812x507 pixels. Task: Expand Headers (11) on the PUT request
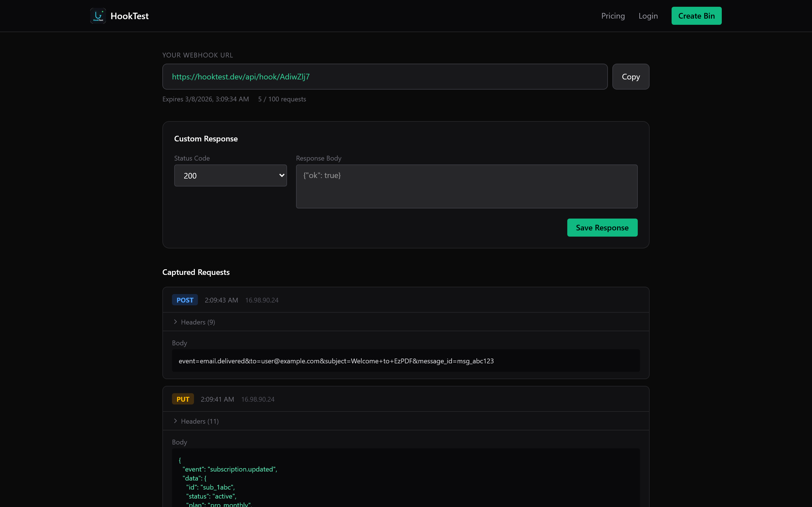click(x=200, y=421)
